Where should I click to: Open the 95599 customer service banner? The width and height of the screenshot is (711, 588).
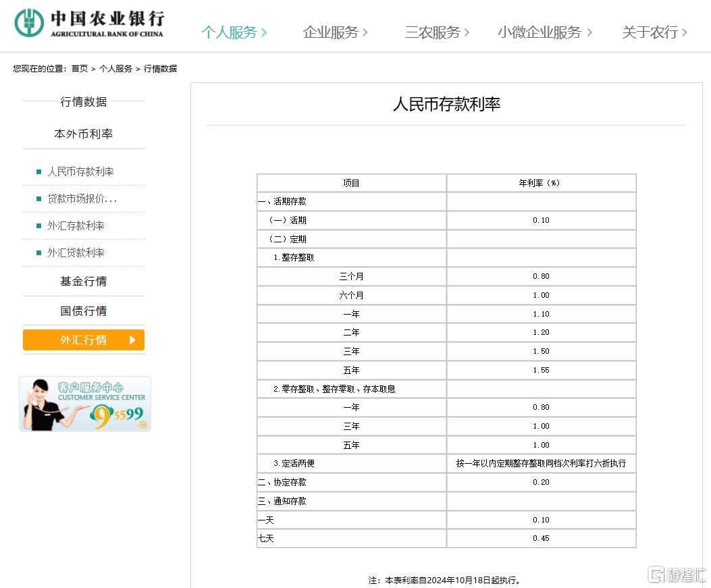pos(85,404)
